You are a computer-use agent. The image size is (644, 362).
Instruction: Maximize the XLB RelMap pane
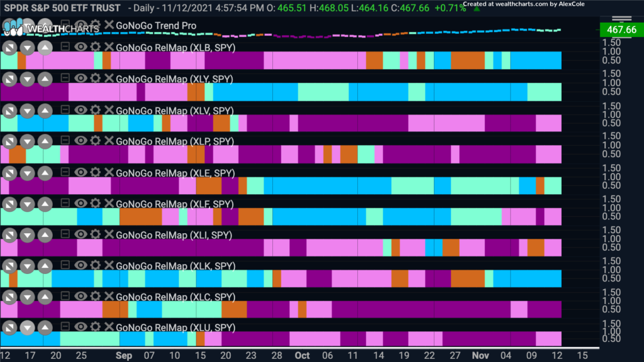point(9,48)
